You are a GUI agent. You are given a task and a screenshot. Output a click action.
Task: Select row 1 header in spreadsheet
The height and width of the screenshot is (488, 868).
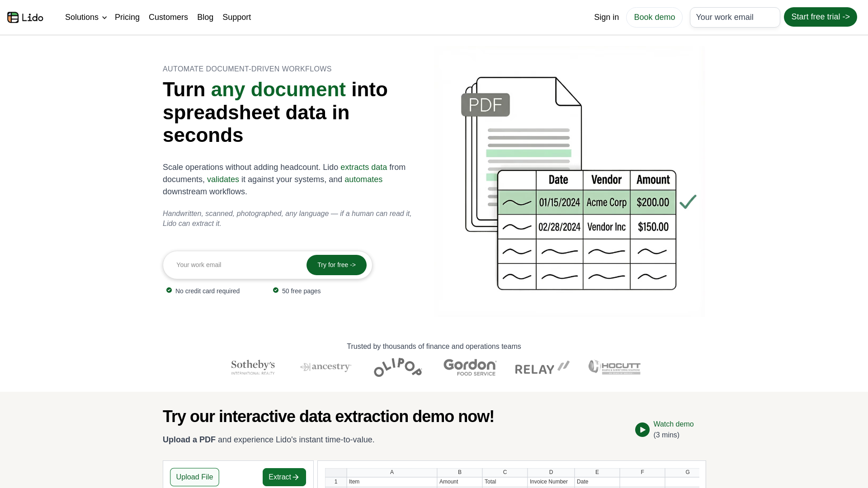tap(336, 482)
